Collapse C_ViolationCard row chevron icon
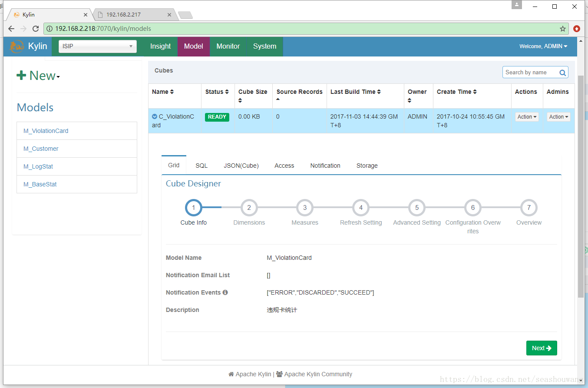 (155, 116)
